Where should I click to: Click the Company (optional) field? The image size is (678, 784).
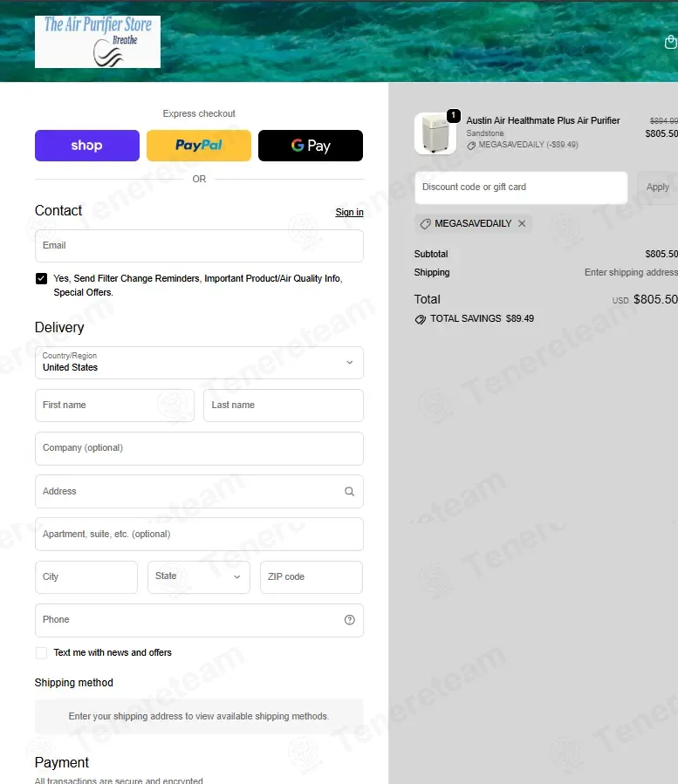pyautogui.click(x=199, y=448)
